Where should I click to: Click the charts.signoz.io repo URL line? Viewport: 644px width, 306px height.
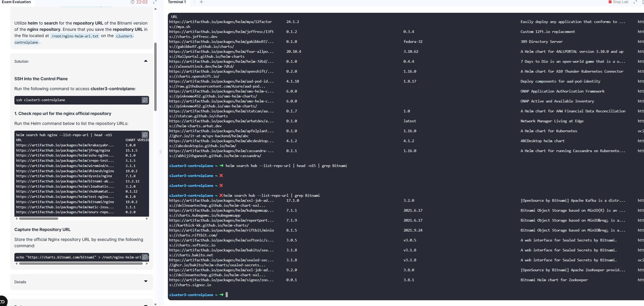tap(190, 285)
